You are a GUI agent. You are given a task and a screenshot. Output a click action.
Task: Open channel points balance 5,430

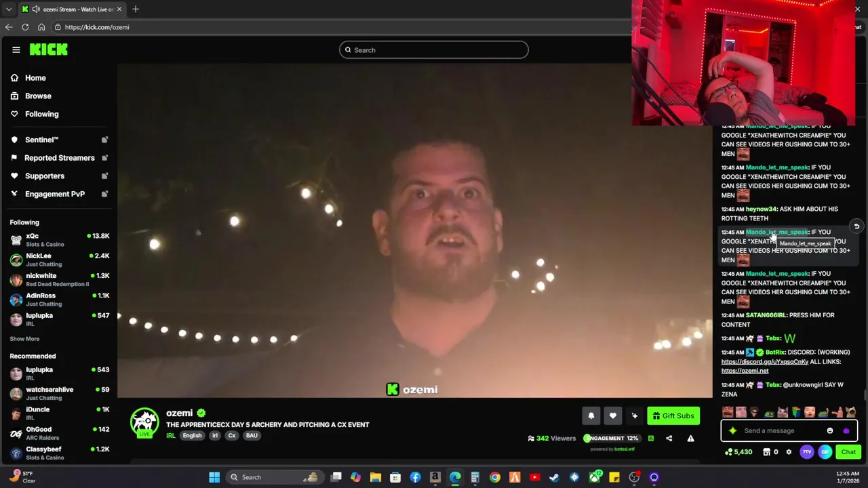(738, 452)
